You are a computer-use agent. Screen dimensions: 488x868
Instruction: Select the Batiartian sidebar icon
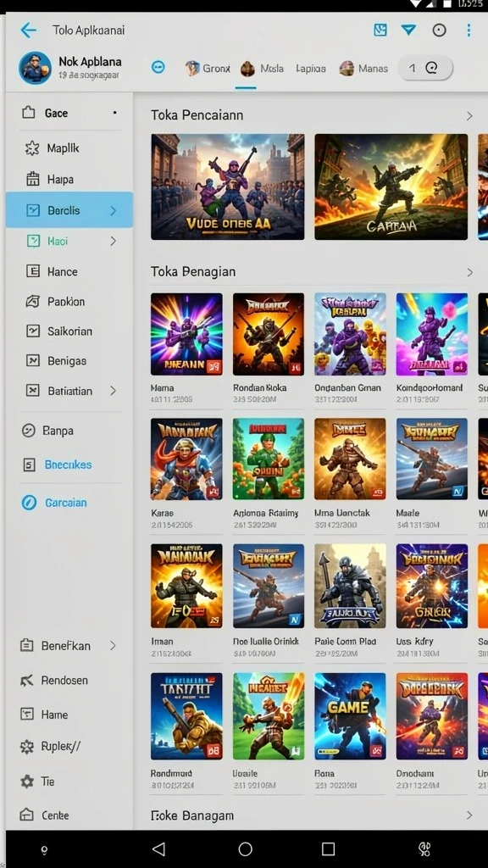[33, 390]
